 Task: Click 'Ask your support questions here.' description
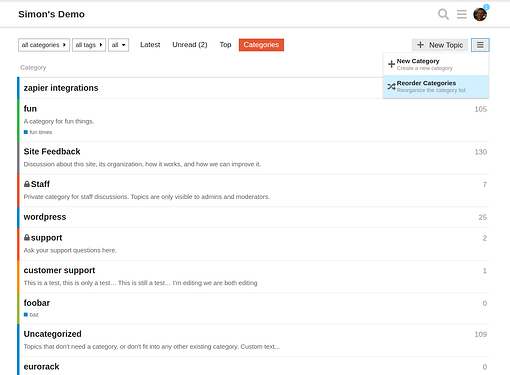pyautogui.click(x=70, y=250)
